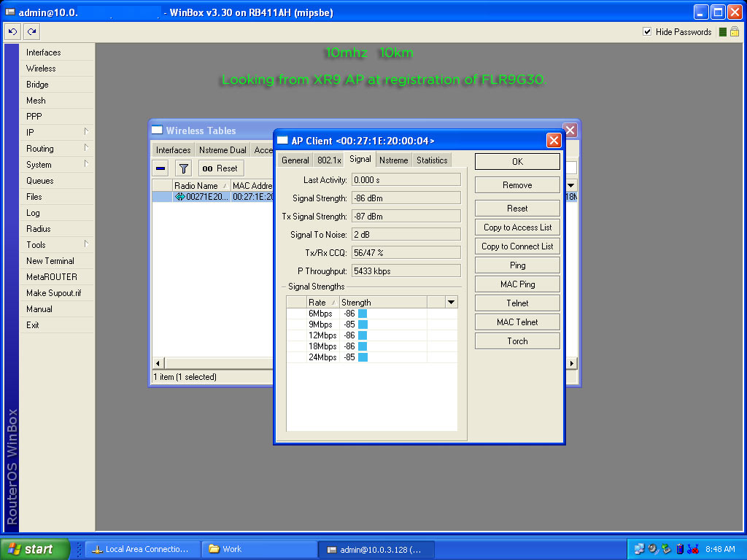This screenshot has height=560, width=747.
Task: Open Wireless Tables column dropdown arrow
Action: coord(570,185)
